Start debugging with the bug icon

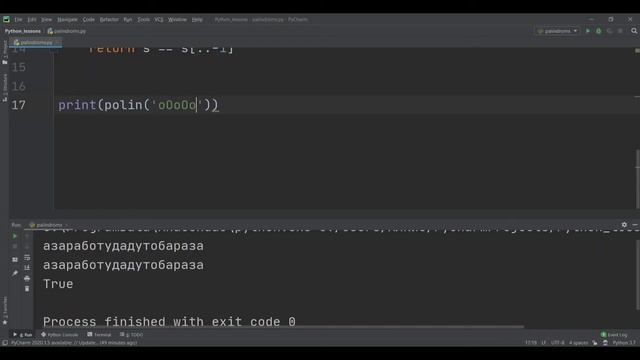point(599,31)
